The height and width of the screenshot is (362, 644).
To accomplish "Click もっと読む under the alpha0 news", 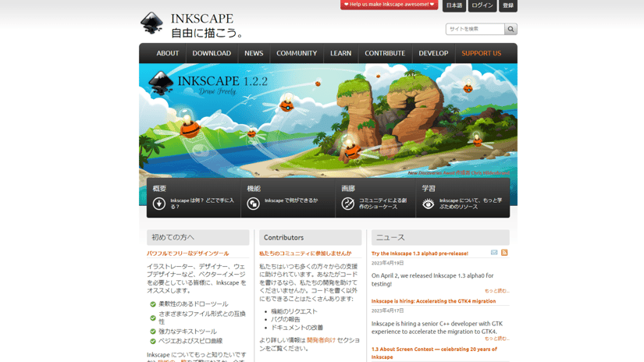I will coord(497,290).
